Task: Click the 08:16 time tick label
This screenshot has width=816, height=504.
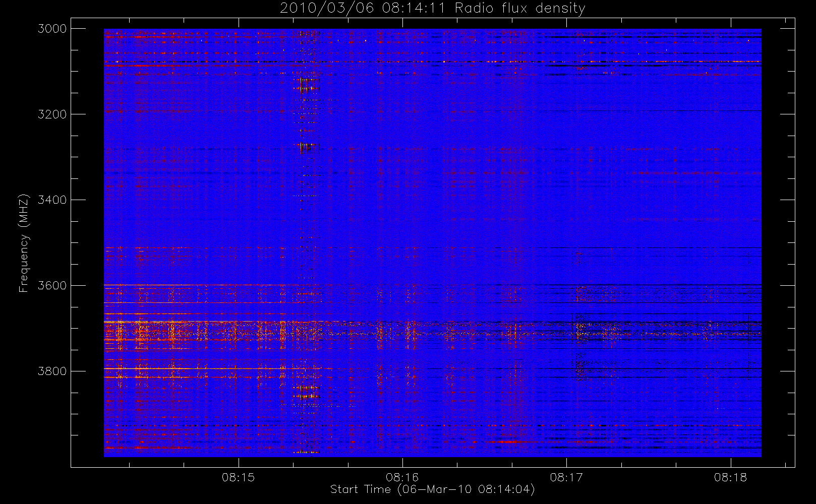Action: coord(402,477)
